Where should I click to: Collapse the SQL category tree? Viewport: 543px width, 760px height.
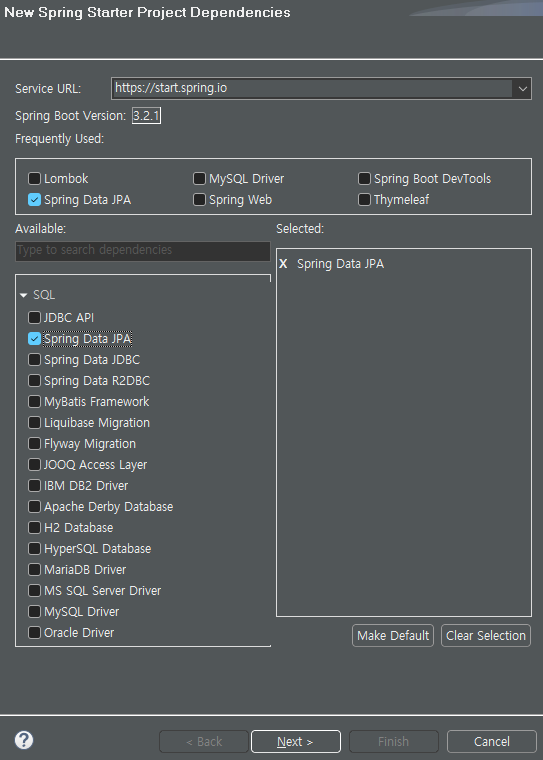(x=23, y=295)
